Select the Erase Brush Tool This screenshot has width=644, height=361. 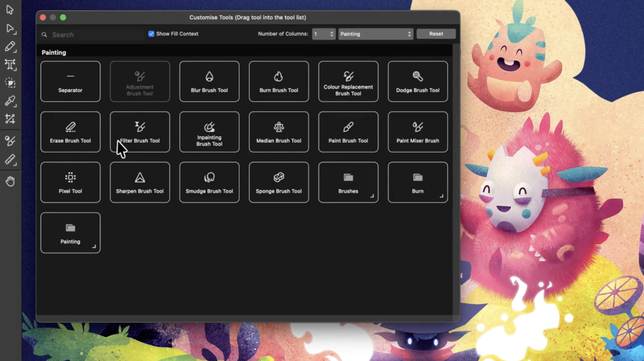pos(70,132)
